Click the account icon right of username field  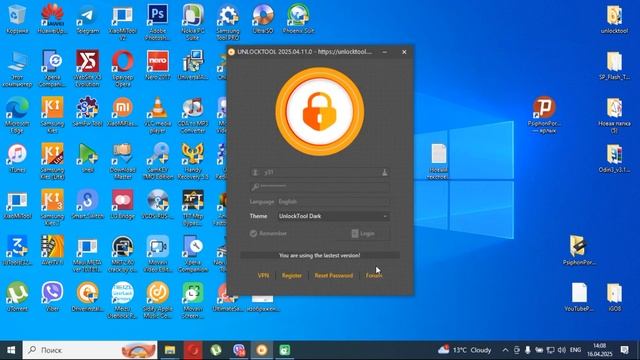click(x=384, y=172)
